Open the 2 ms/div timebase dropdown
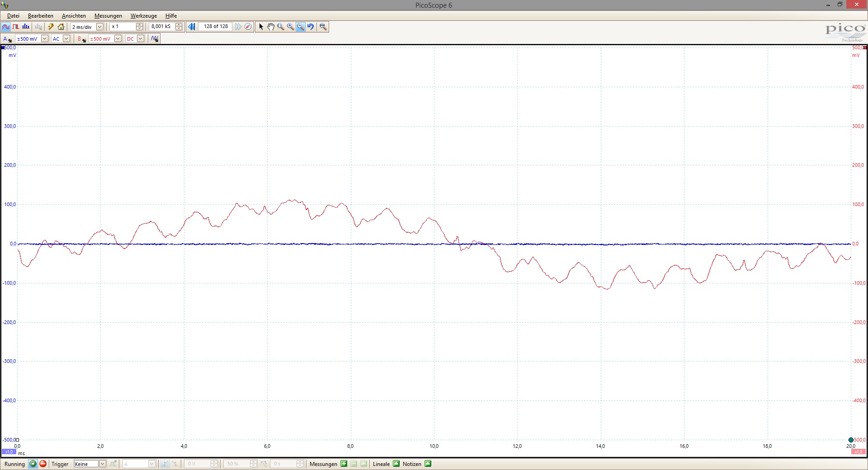This screenshot has height=470, width=868. point(100,27)
